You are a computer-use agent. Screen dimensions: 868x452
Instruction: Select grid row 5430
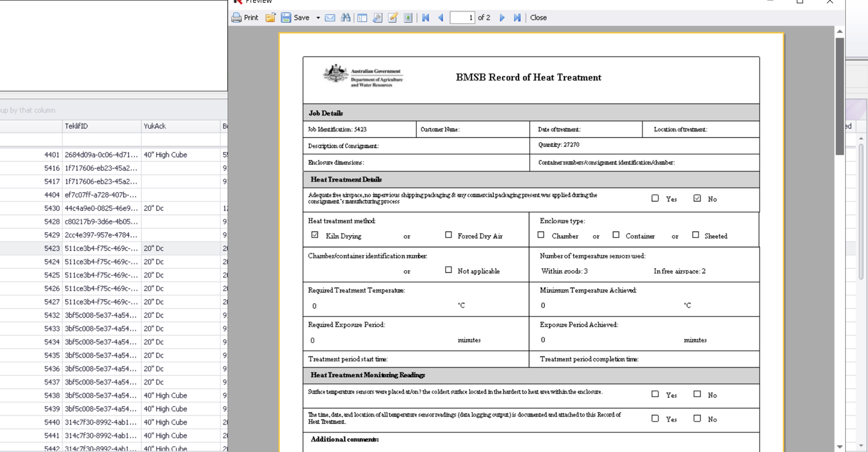[114, 208]
